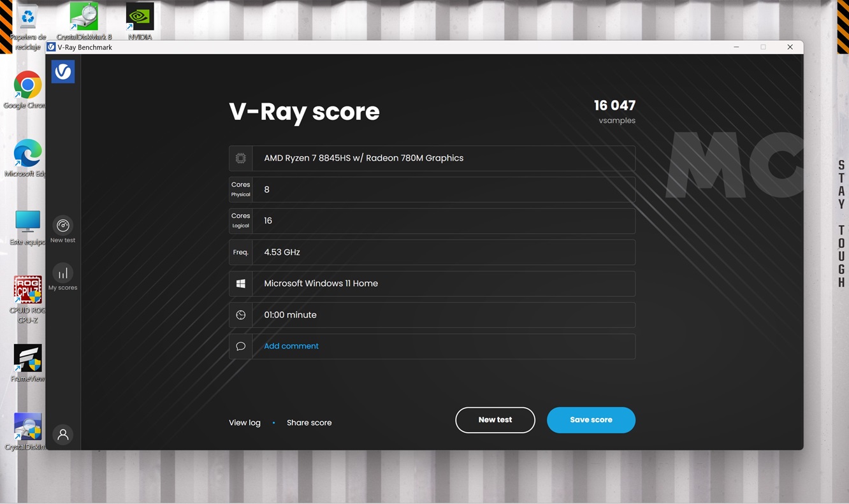Click the Windows logo icon in OS row
Image resolution: width=849 pixels, height=504 pixels.
click(x=240, y=284)
